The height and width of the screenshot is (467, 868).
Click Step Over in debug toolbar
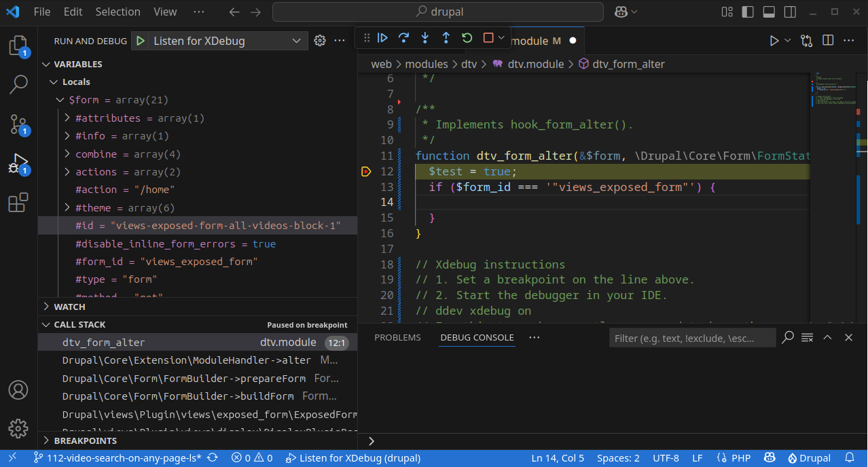click(403, 38)
